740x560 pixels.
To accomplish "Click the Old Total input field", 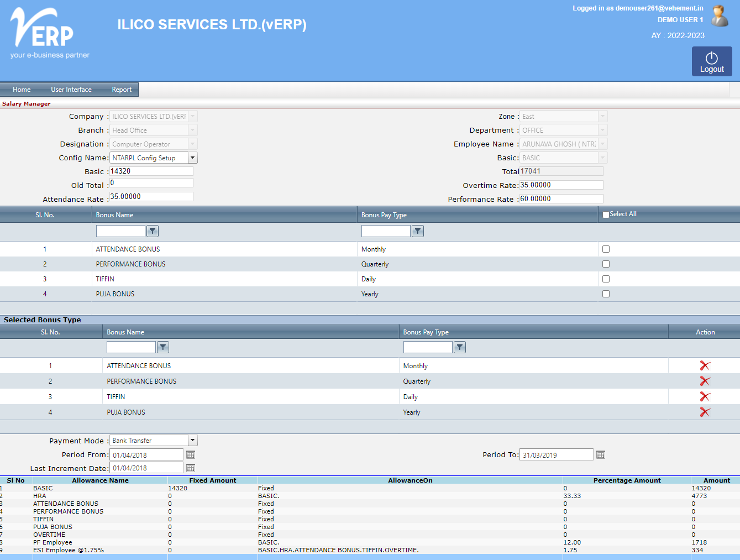I will click(151, 183).
